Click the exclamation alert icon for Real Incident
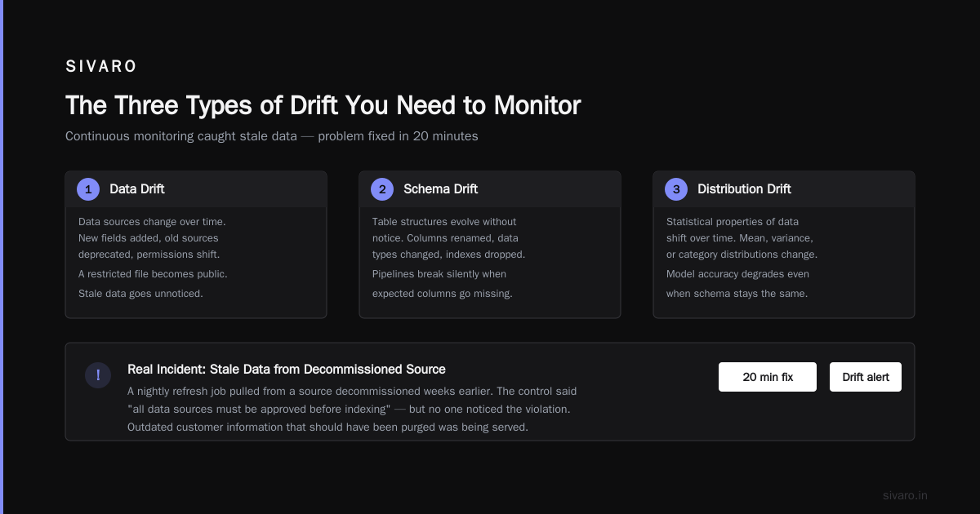This screenshot has width=980, height=514. coord(98,375)
